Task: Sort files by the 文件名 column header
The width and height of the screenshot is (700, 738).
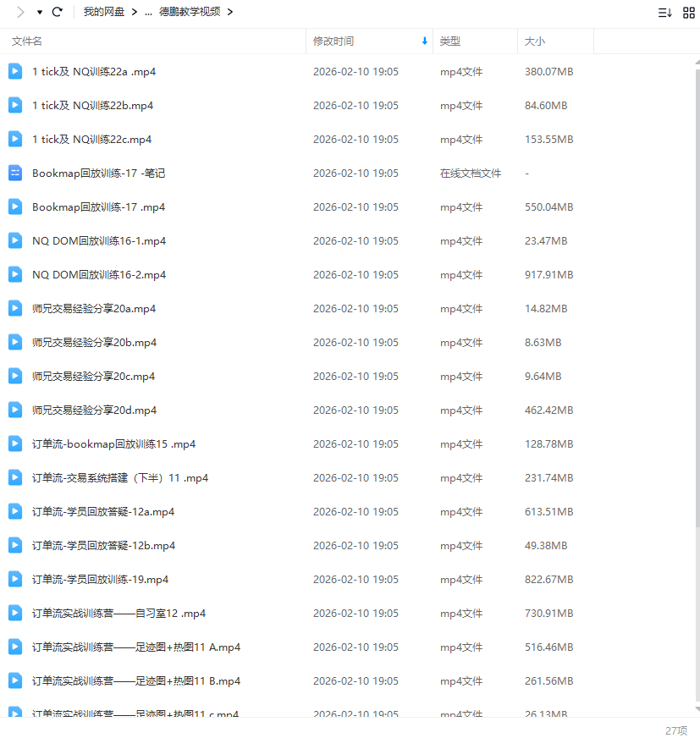Action: [x=27, y=41]
